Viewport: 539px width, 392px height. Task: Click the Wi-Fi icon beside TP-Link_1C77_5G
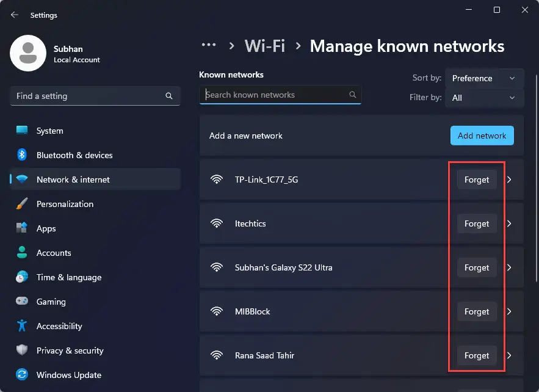[217, 179]
